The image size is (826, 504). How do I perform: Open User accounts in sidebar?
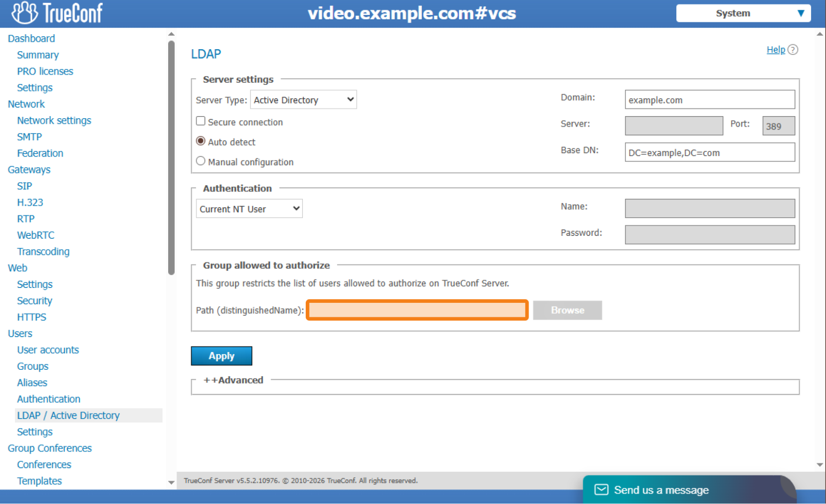(48, 350)
